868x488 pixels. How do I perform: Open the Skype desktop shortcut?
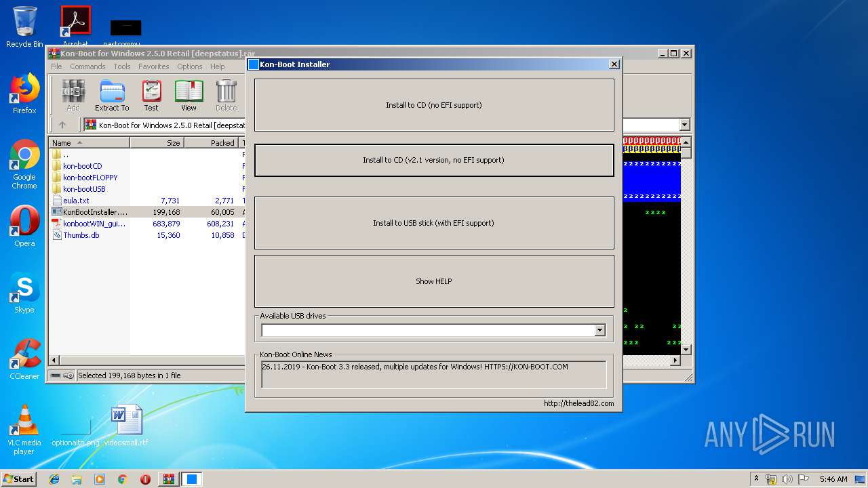point(24,293)
